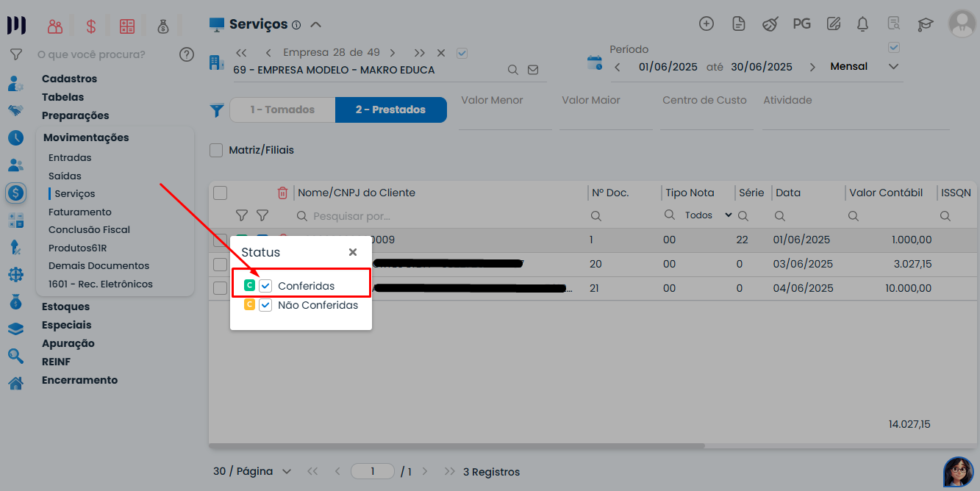
Task: Click the envelope icon beside company name
Action: pyautogui.click(x=533, y=70)
